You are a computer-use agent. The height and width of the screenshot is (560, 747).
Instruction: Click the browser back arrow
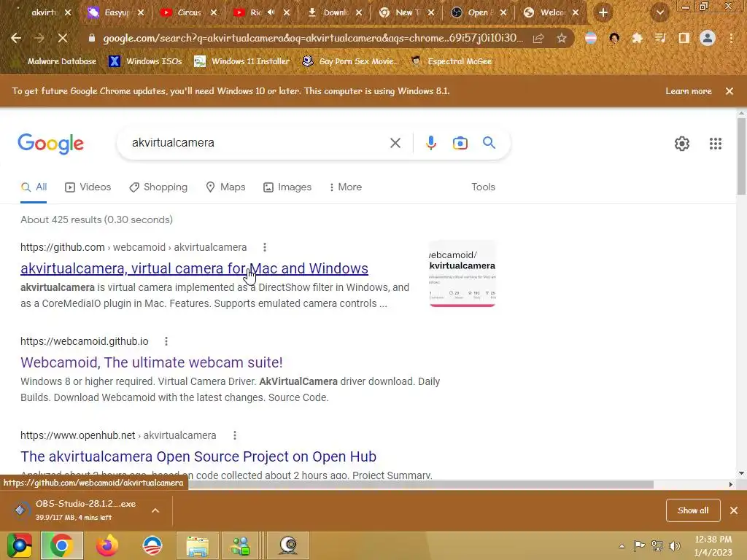(x=16, y=38)
